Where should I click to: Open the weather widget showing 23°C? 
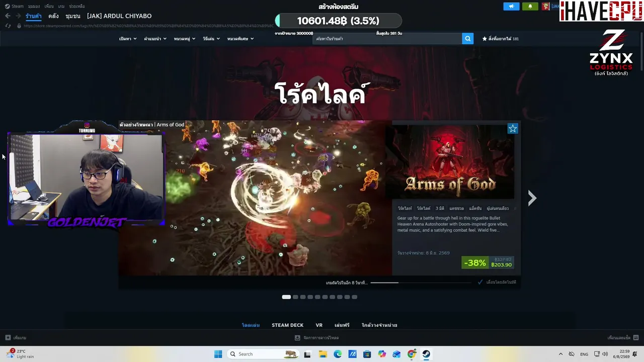pos(19,354)
